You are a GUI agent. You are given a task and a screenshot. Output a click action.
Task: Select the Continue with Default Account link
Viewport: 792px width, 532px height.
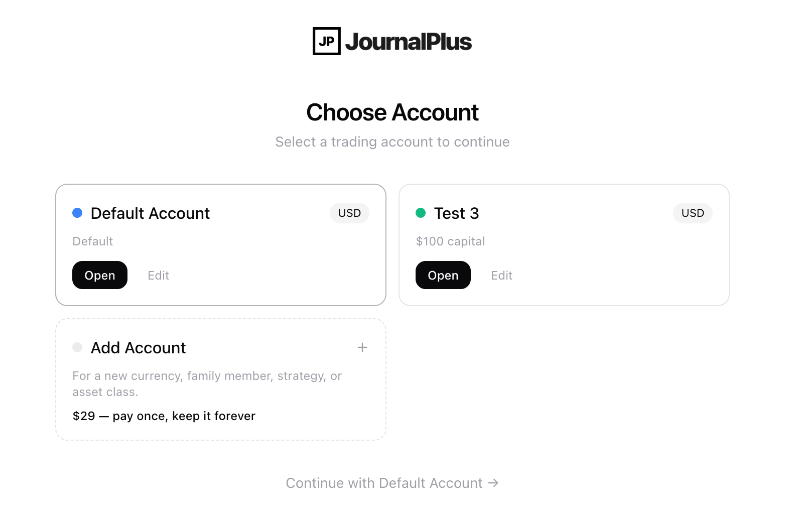(392, 483)
